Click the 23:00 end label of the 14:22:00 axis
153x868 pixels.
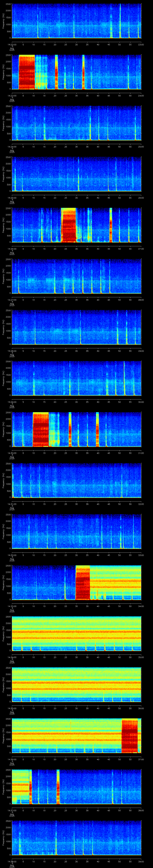point(141,44)
